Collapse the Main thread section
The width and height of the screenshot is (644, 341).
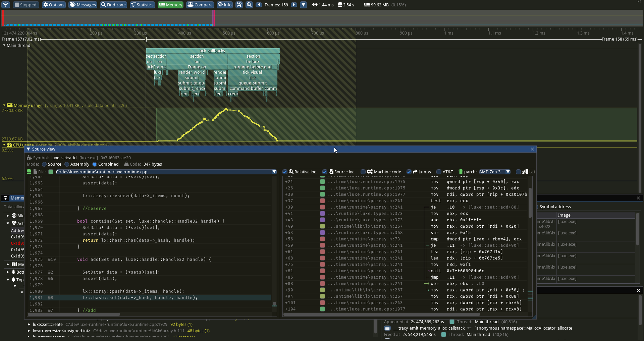coord(4,45)
